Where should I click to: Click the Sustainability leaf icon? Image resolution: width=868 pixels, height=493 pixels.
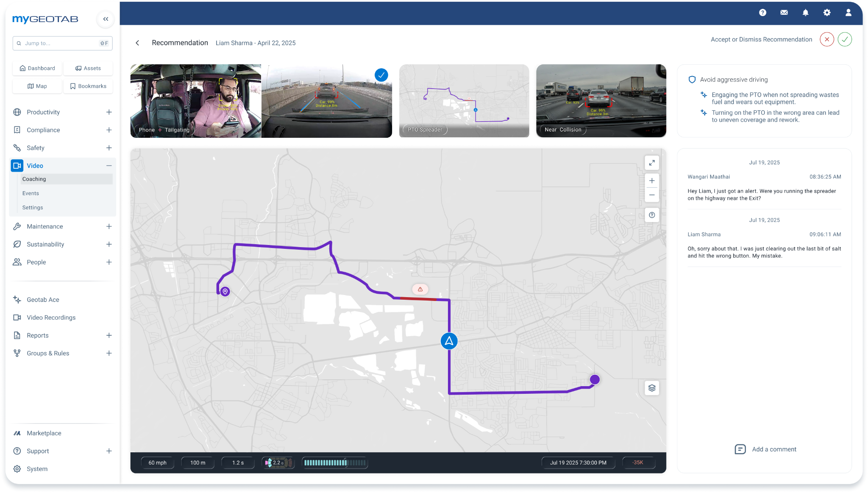point(17,244)
